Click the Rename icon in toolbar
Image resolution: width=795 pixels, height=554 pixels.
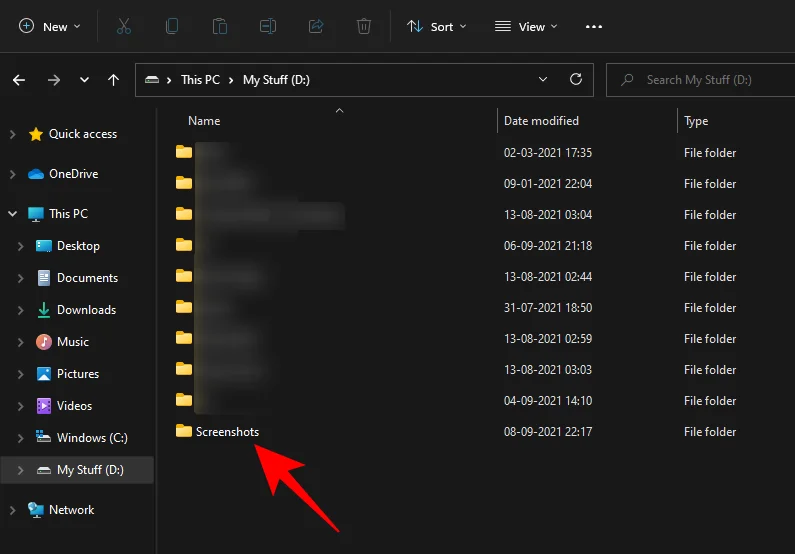tap(268, 26)
